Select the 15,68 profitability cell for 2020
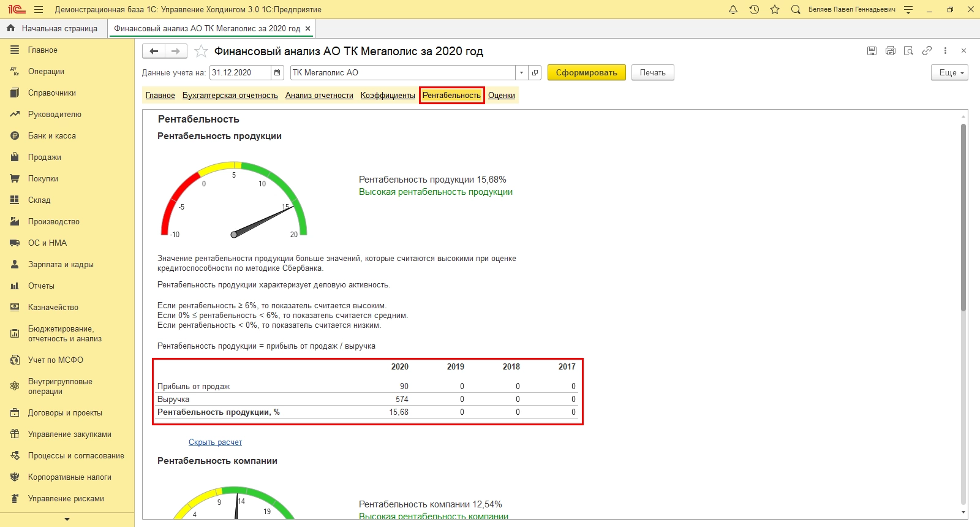The height and width of the screenshot is (527, 980). coord(399,412)
